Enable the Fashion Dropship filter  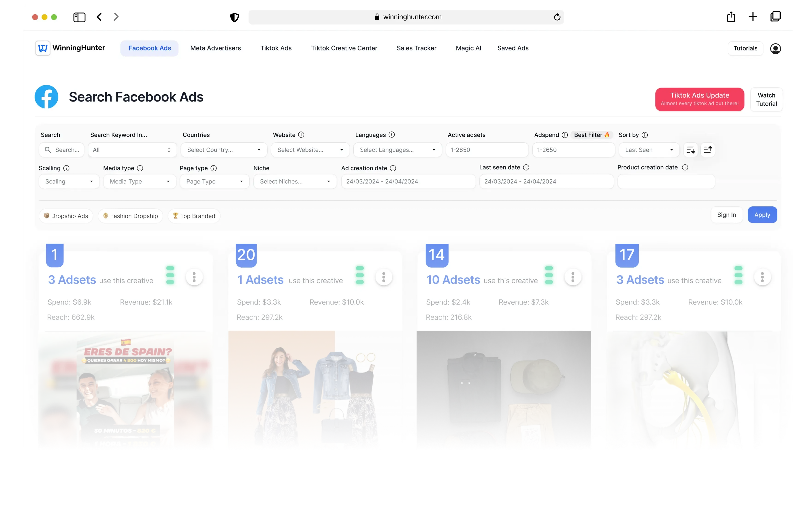130,216
